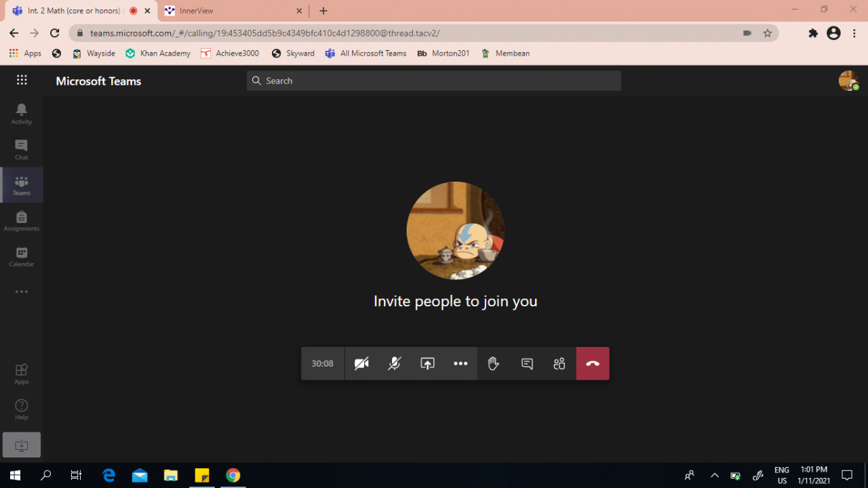Hang up the call
Image resolution: width=868 pixels, height=488 pixels.
click(x=593, y=364)
